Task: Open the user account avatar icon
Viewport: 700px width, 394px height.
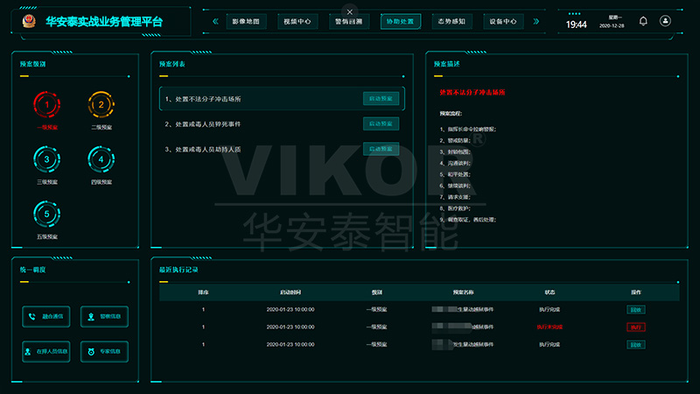Action: click(665, 21)
